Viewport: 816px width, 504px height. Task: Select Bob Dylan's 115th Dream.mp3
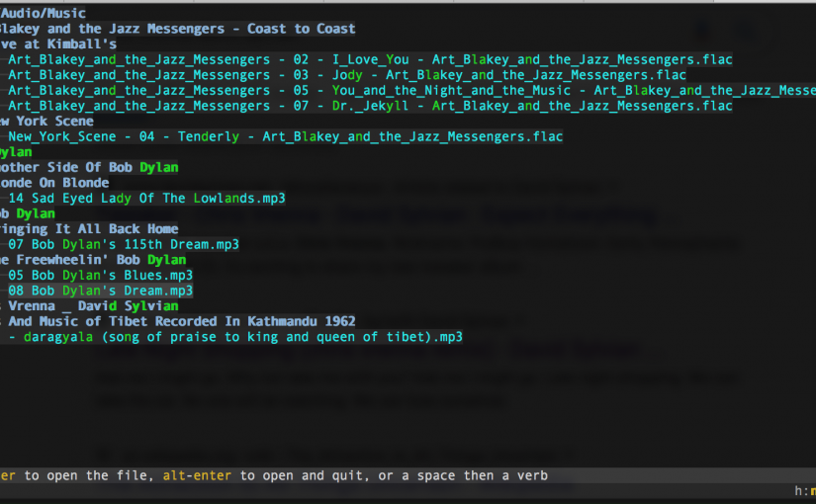tap(124, 244)
